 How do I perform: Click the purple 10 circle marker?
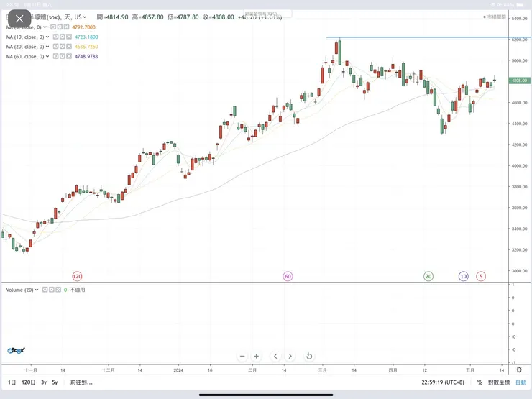point(464,276)
